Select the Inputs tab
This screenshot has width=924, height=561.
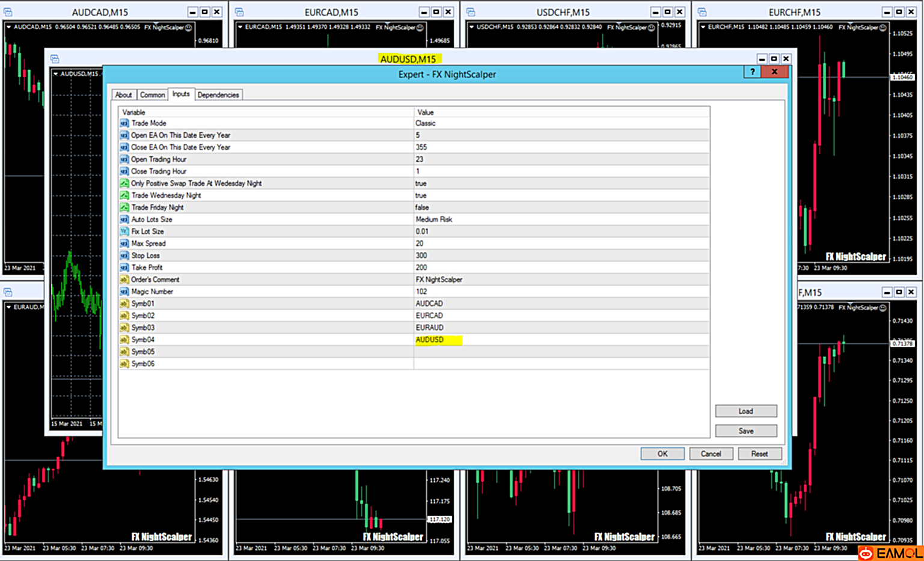[x=181, y=94]
